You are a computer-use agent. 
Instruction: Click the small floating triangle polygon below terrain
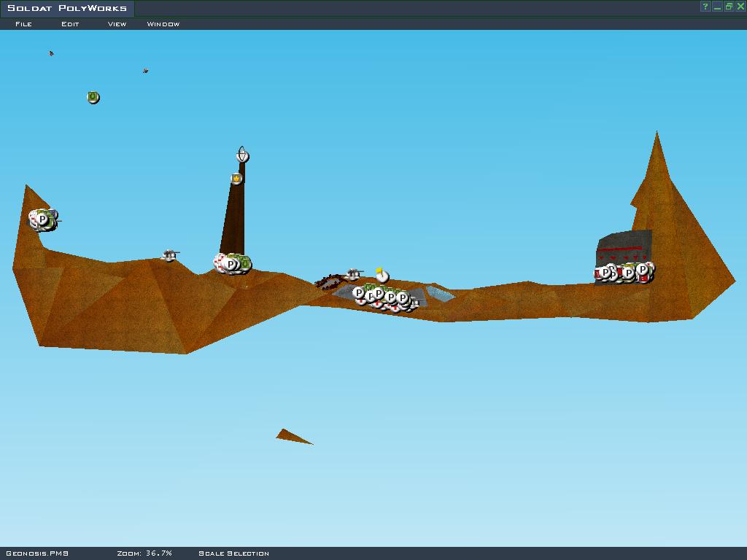coord(292,437)
